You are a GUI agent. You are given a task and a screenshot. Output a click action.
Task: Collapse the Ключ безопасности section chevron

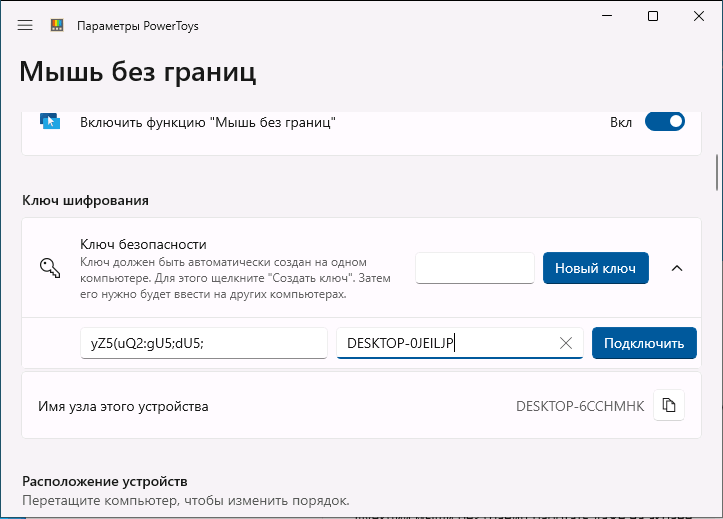click(677, 268)
